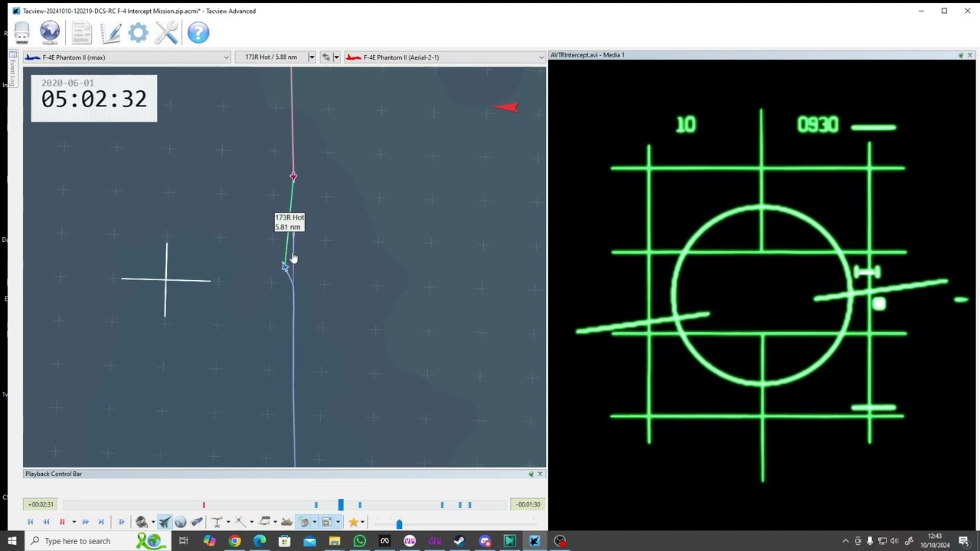Click the speaker volume tray icon

(894, 541)
